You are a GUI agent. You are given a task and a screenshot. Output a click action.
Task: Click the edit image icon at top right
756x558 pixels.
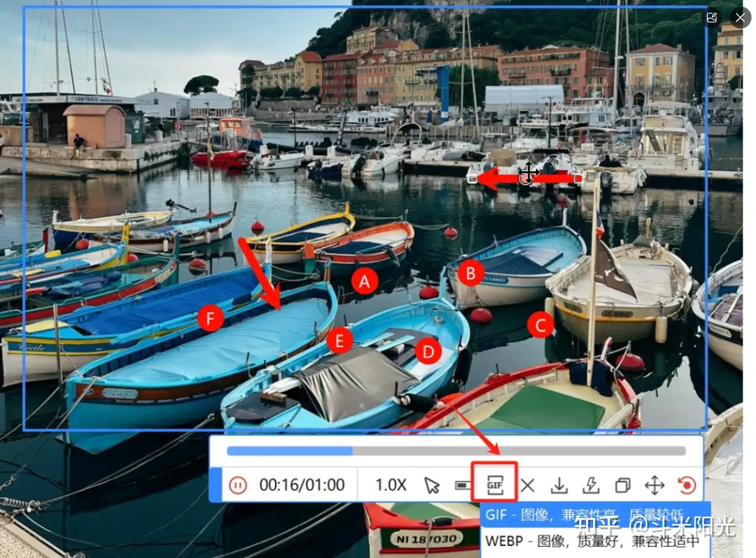712,18
